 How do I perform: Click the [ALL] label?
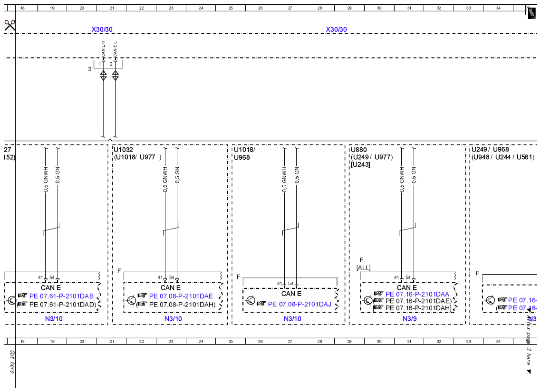click(x=364, y=268)
